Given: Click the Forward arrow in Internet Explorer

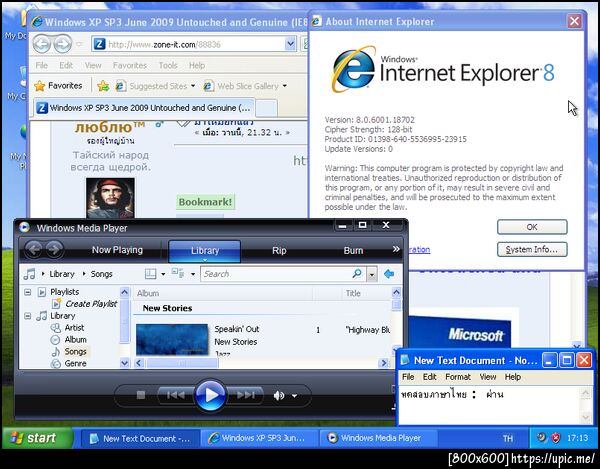Looking at the screenshot, I should click(x=62, y=44).
